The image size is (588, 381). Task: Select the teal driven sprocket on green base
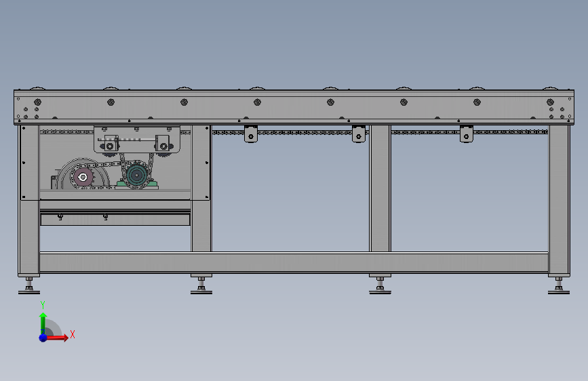tap(136, 175)
